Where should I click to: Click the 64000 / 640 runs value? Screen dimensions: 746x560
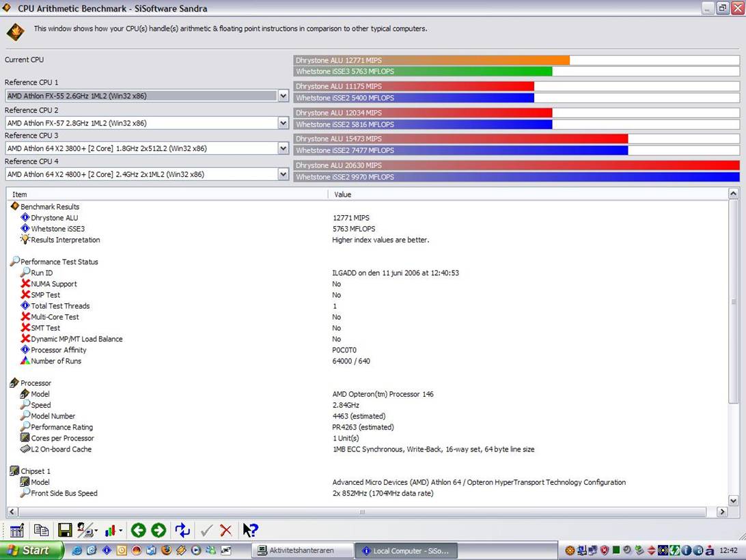[x=351, y=361]
